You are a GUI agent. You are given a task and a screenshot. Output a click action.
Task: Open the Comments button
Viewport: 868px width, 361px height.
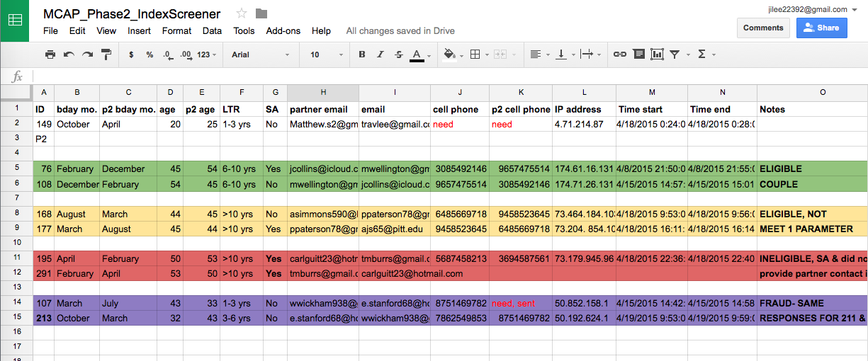click(763, 28)
